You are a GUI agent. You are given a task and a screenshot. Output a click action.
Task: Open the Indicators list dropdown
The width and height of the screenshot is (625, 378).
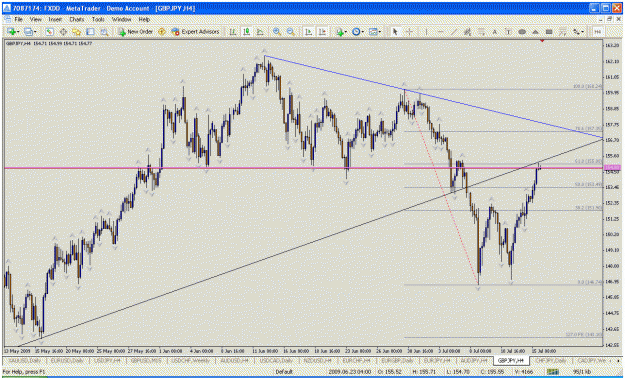(x=341, y=32)
